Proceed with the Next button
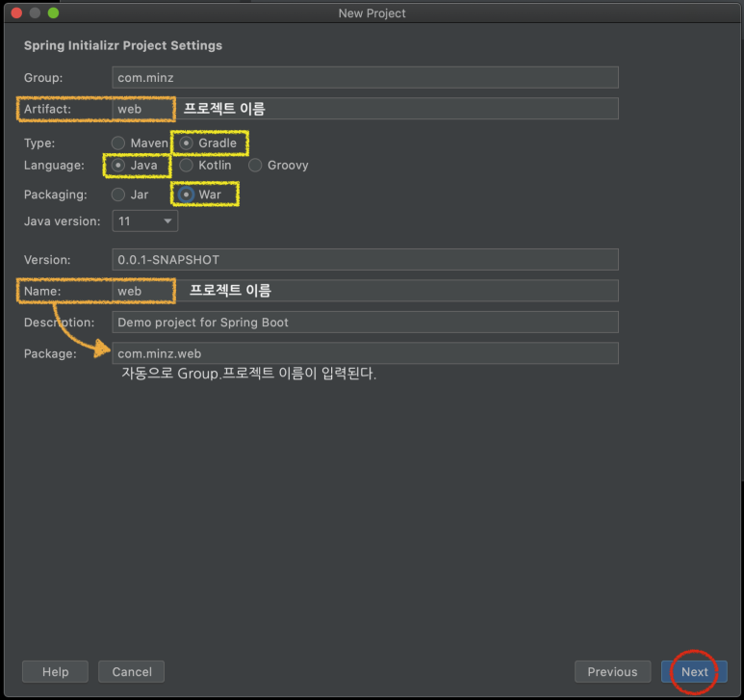Viewport: 744px width, 700px height. (694, 671)
